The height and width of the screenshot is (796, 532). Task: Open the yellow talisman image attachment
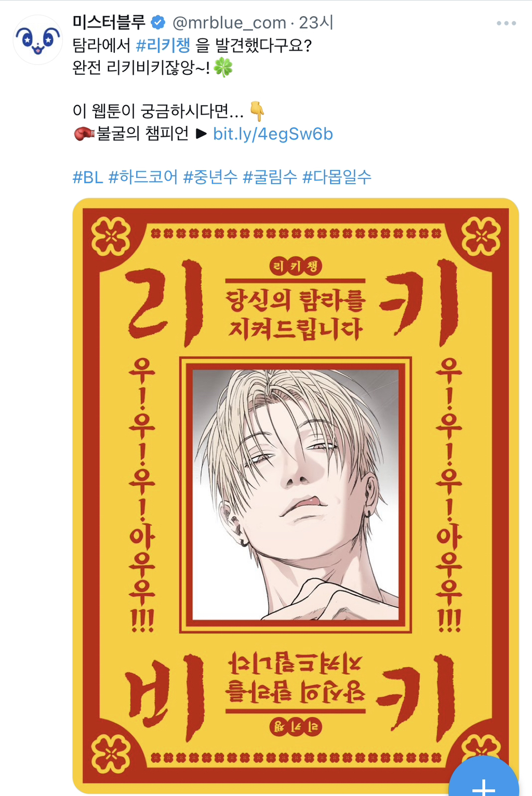point(296,496)
